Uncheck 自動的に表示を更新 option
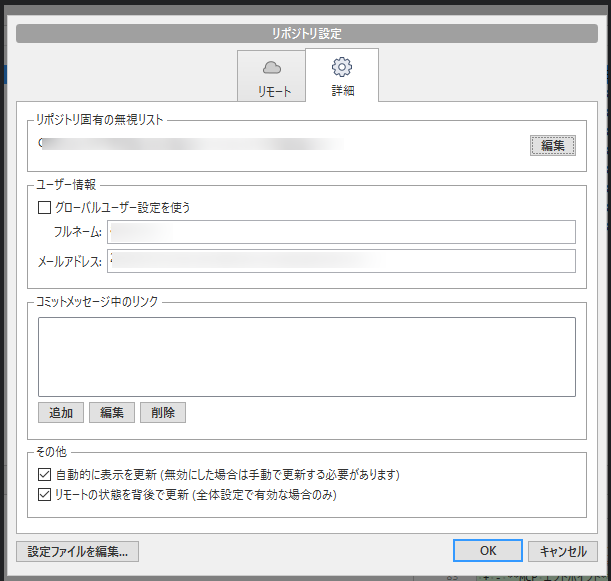 click(44, 474)
